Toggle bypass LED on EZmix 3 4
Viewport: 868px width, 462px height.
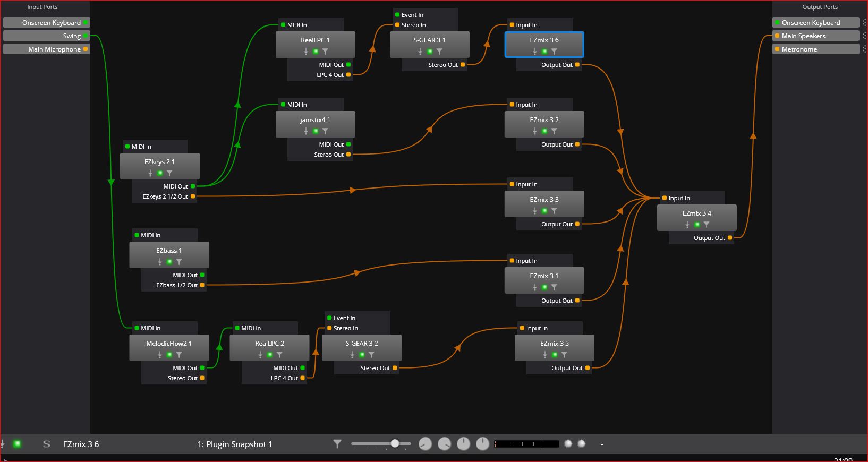pyautogui.click(x=697, y=225)
